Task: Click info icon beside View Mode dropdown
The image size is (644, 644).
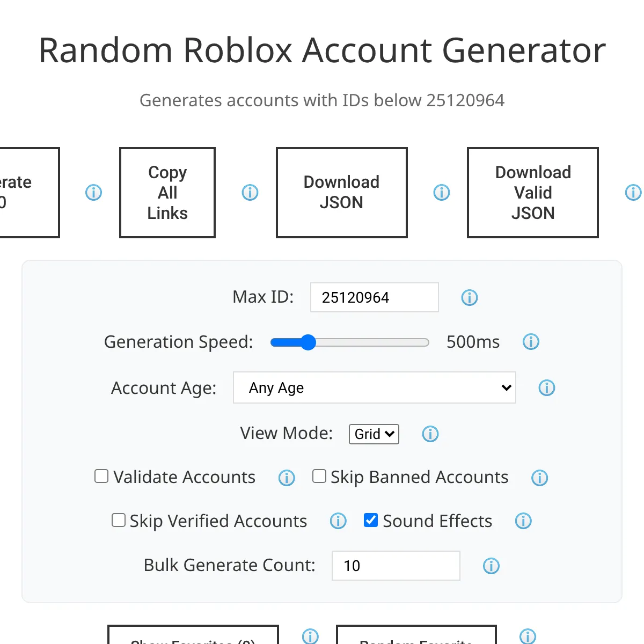Action: pos(430,434)
